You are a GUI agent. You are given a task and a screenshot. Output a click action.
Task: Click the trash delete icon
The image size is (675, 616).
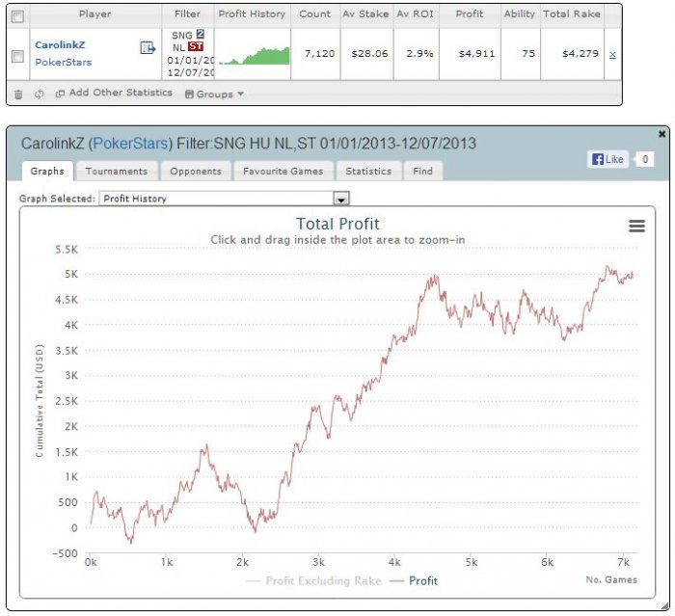(x=18, y=94)
